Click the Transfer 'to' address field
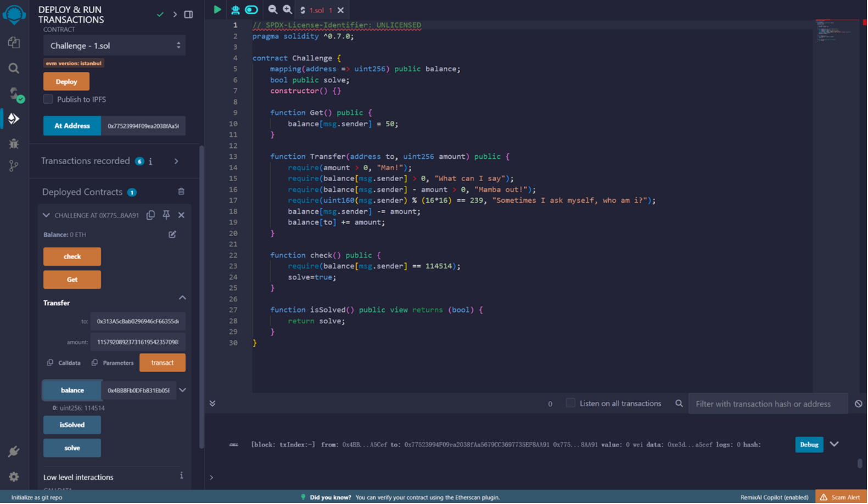 138,322
